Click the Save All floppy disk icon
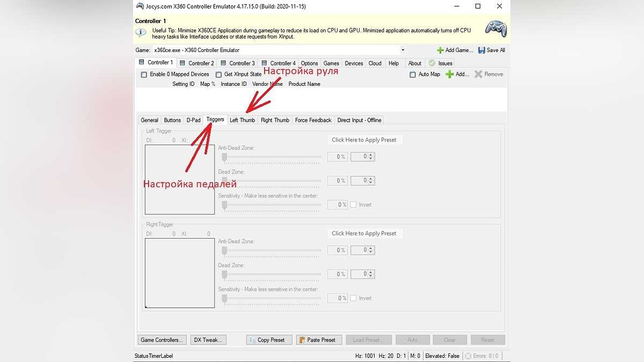The width and height of the screenshot is (644, 362). pyautogui.click(x=481, y=50)
